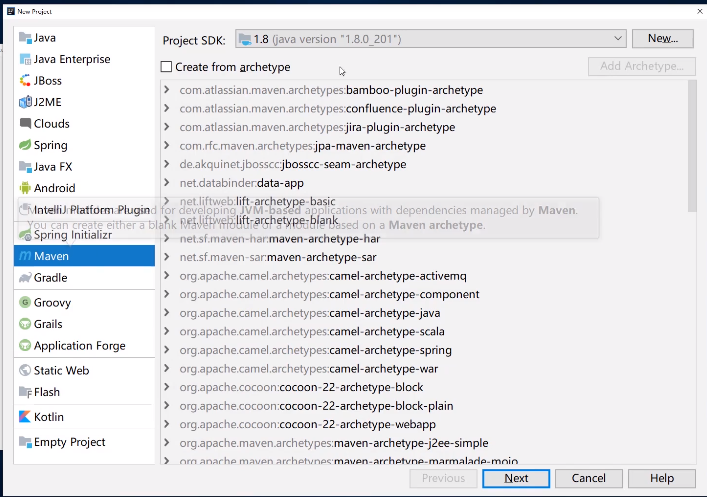Click the Spring leaf icon
The image size is (707, 497).
(25, 145)
